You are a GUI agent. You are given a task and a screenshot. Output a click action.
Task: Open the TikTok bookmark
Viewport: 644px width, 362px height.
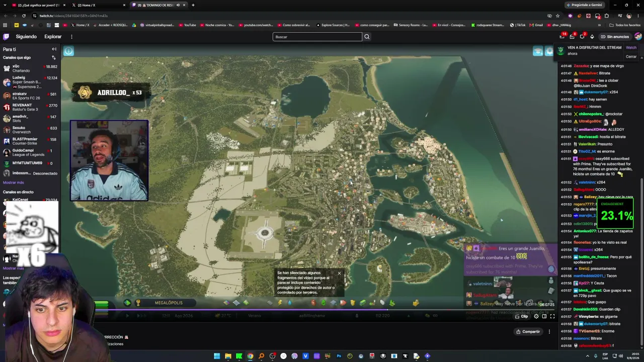point(518,25)
